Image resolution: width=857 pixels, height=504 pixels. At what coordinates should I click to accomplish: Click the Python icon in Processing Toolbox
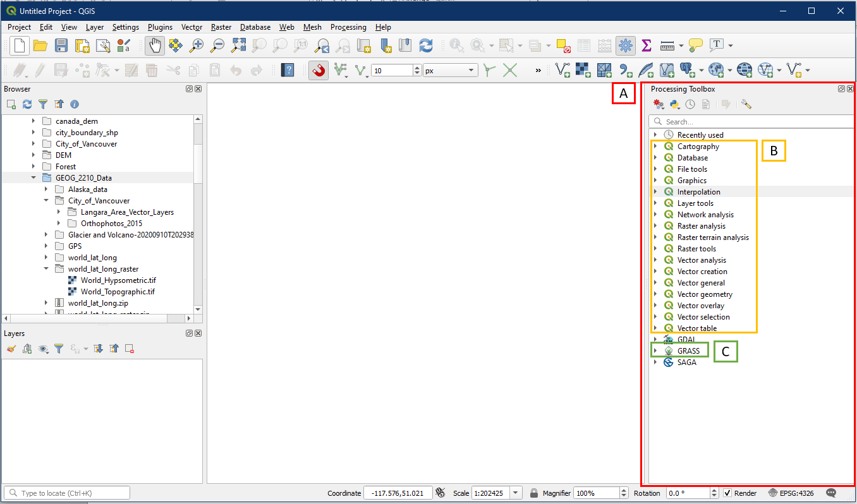pos(674,104)
